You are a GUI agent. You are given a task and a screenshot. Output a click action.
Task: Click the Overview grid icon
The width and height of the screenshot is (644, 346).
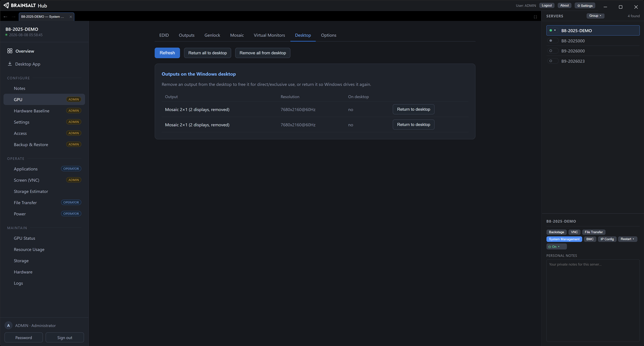tap(10, 51)
